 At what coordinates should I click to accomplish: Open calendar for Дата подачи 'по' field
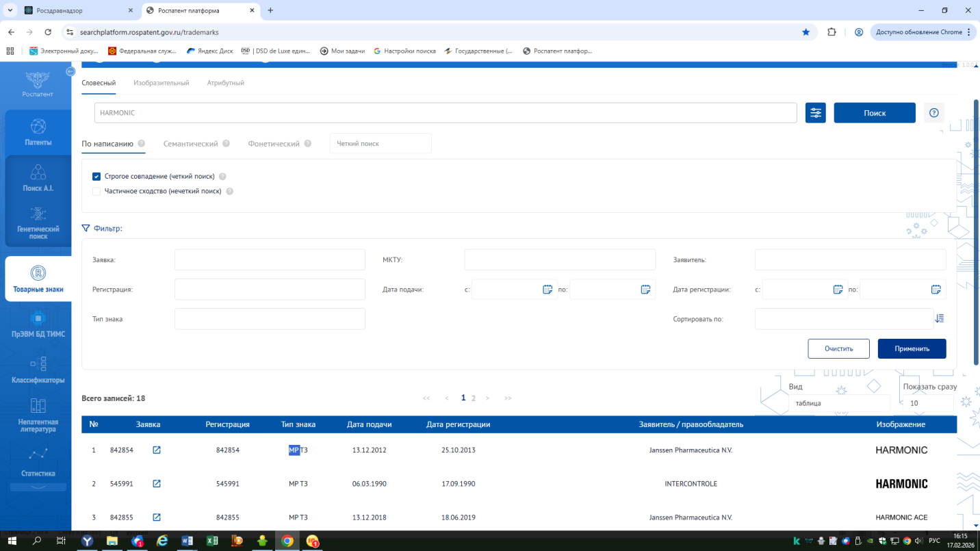coord(645,290)
